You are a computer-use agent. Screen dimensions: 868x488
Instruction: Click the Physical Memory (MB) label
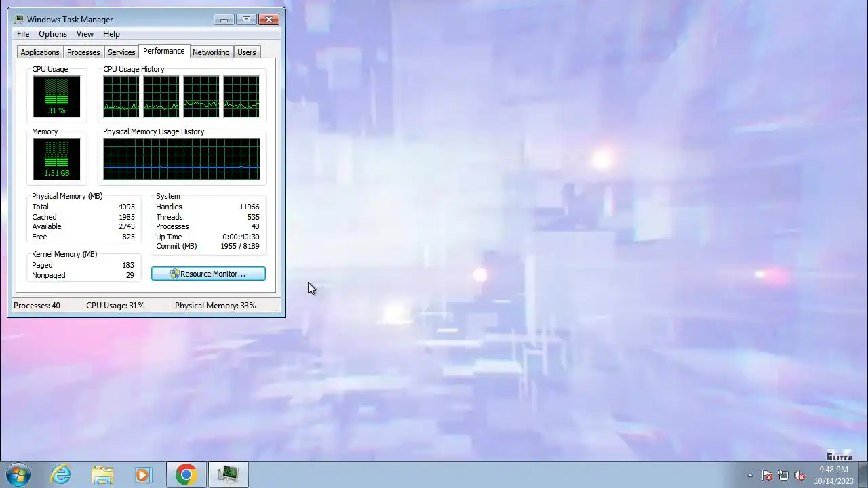[67, 196]
